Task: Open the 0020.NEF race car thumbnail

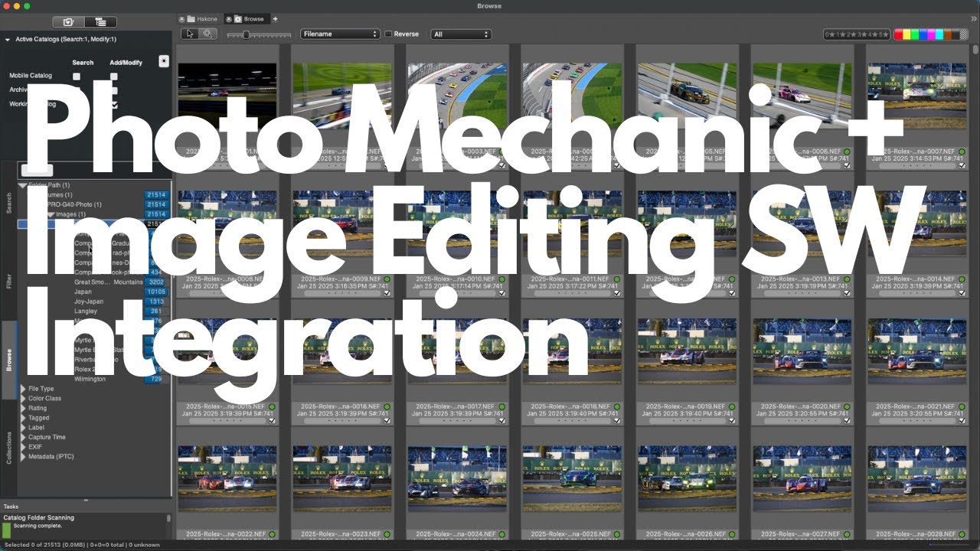Action: coord(802,352)
